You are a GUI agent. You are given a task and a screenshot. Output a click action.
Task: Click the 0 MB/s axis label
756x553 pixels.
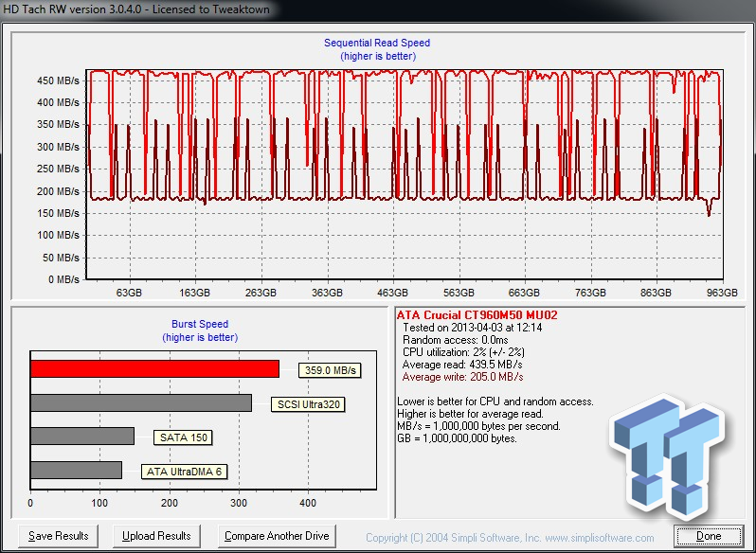coord(63,279)
